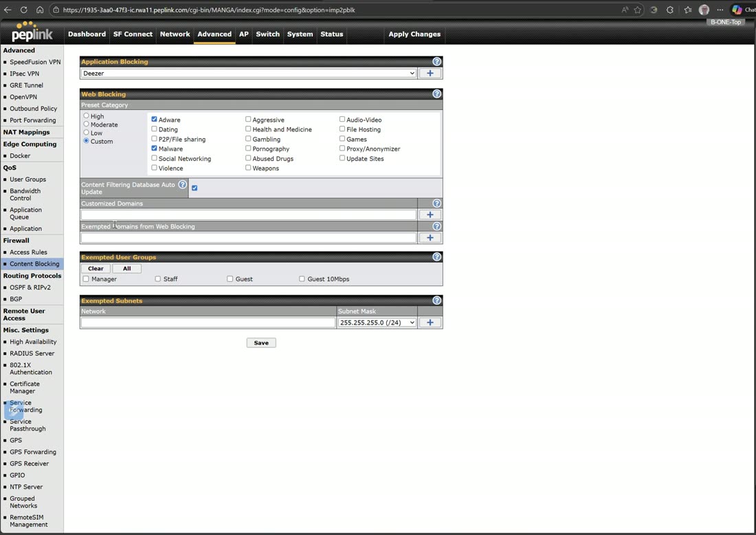756x535 pixels.
Task: Open browser profile avatar
Action: (x=704, y=10)
